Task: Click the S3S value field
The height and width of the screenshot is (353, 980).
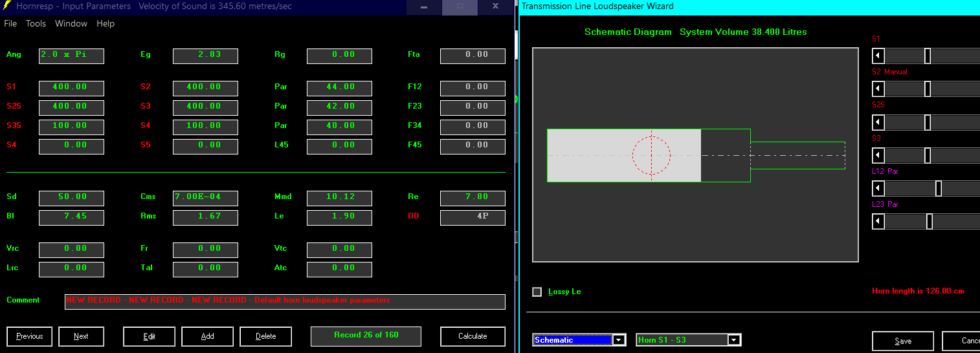Action: (71, 127)
